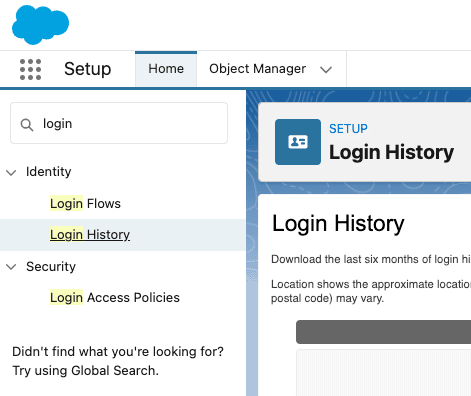Click into the Quick Find box containing 'login'
This screenshot has width=471, height=396.
pyautogui.click(x=119, y=123)
